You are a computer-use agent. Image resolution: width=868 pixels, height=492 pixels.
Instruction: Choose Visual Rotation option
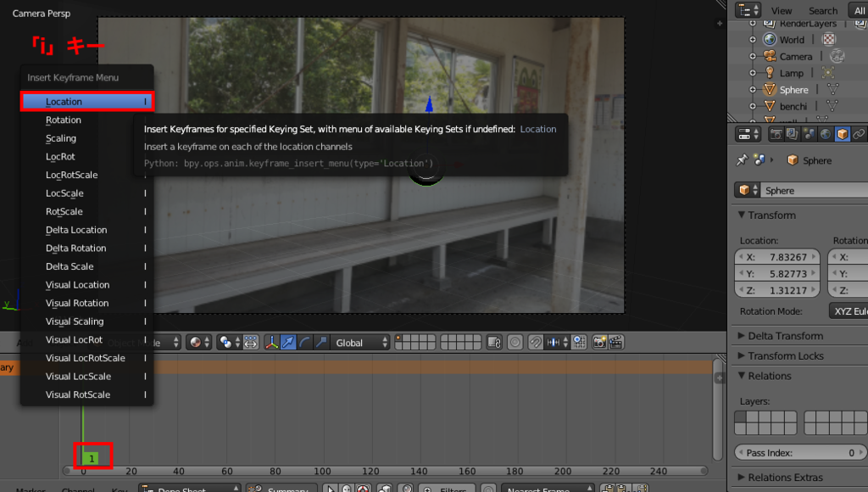pyautogui.click(x=87, y=303)
